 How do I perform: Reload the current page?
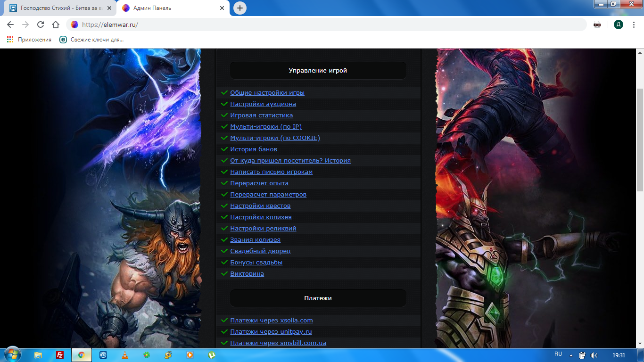pyautogui.click(x=41, y=25)
